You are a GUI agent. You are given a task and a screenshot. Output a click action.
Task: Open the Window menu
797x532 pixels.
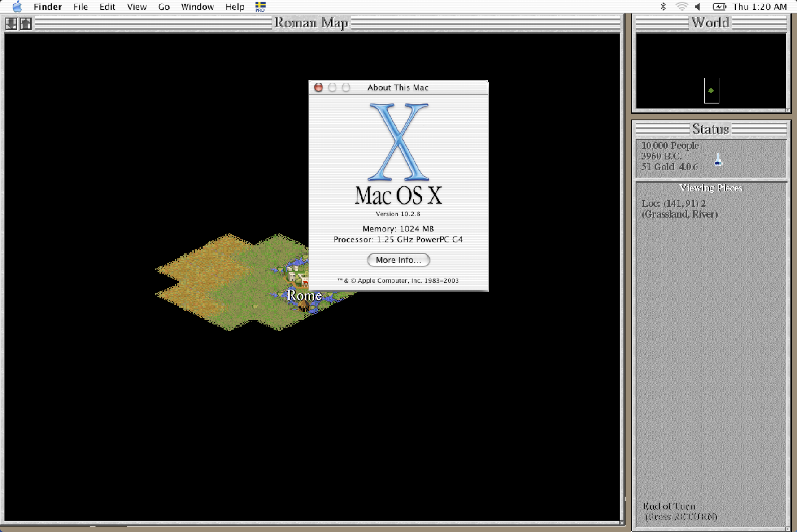coord(197,7)
